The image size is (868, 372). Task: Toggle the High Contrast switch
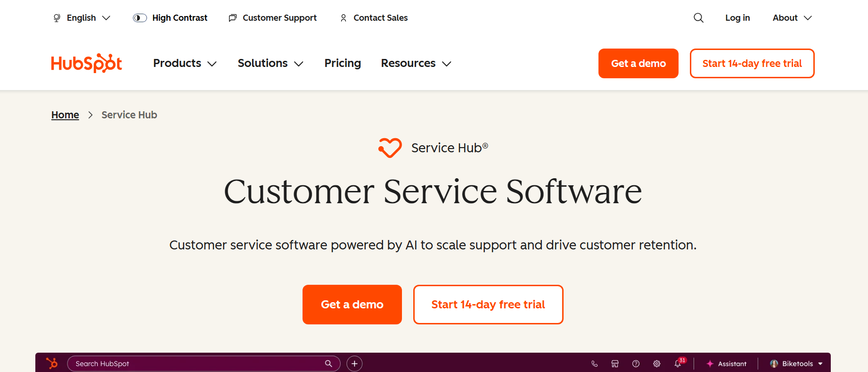[x=140, y=18]
